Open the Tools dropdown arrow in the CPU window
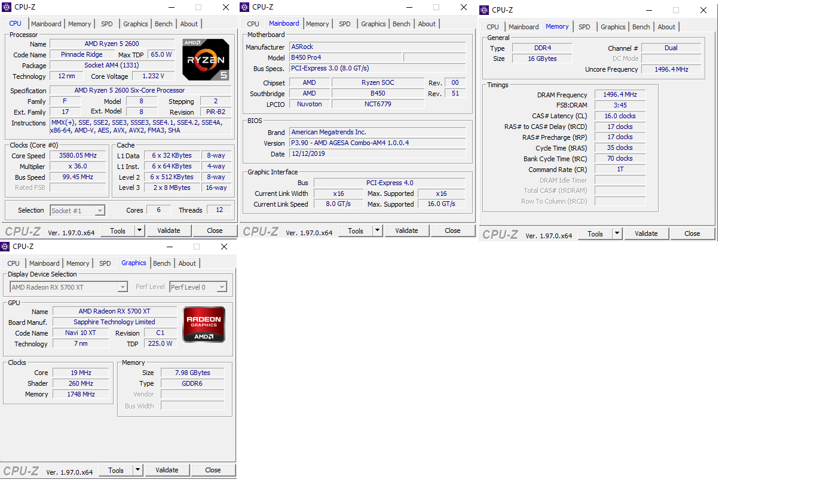The image size is (820, 504). click(140, 231)
